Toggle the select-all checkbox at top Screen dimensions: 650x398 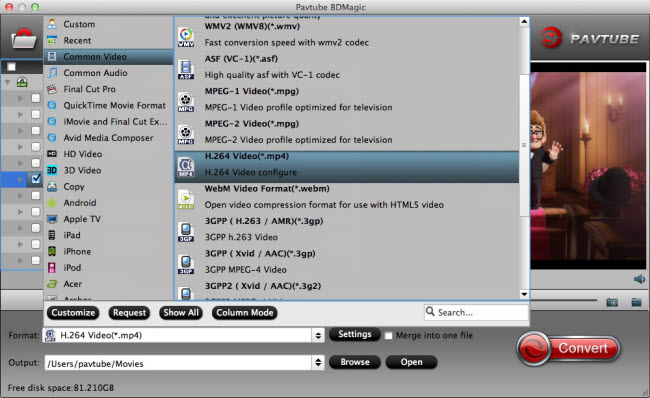(12, 67)
